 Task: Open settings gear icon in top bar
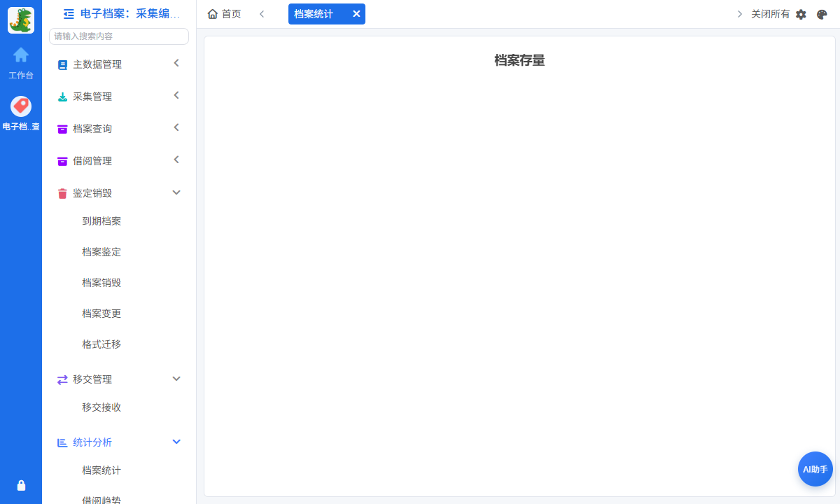click(801, 14)
